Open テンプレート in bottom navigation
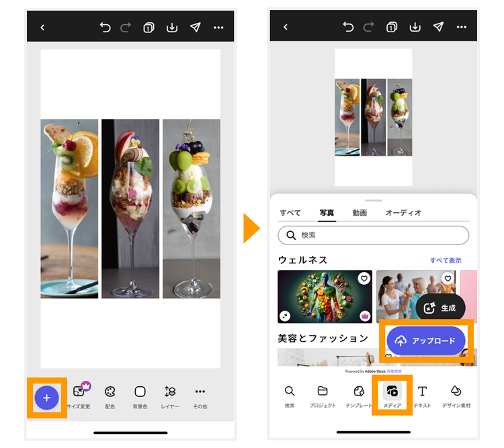 (x=359, y=396)
